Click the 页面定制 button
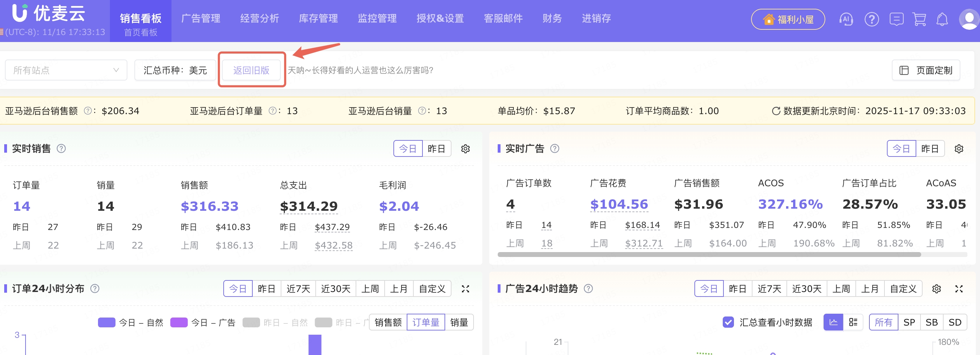 [926, 70]
